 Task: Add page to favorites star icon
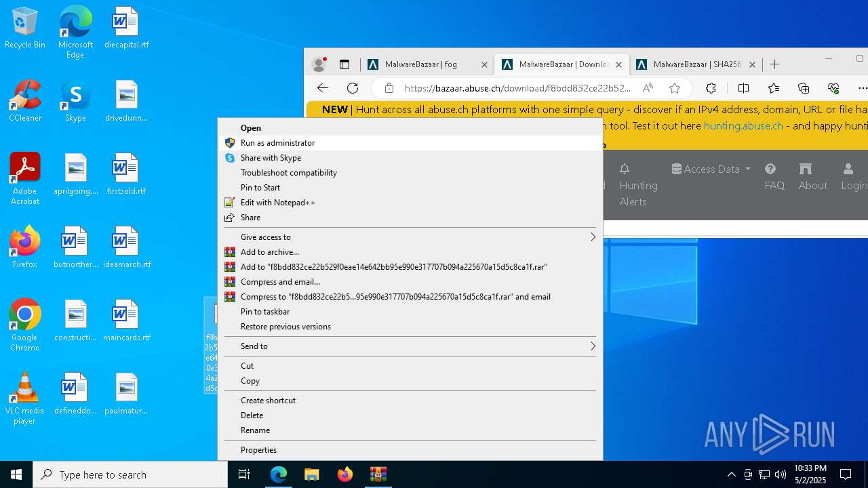coord(675,88)
